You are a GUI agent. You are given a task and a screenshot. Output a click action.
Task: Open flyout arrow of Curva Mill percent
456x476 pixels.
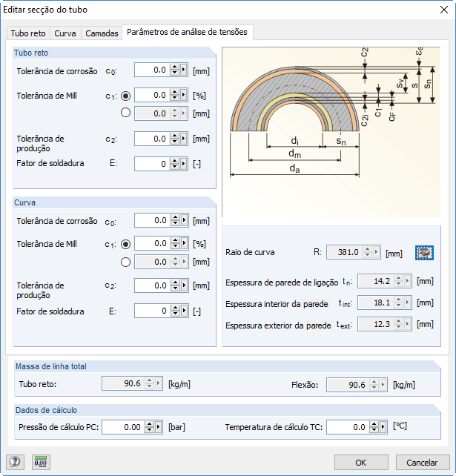pos(185,243)
